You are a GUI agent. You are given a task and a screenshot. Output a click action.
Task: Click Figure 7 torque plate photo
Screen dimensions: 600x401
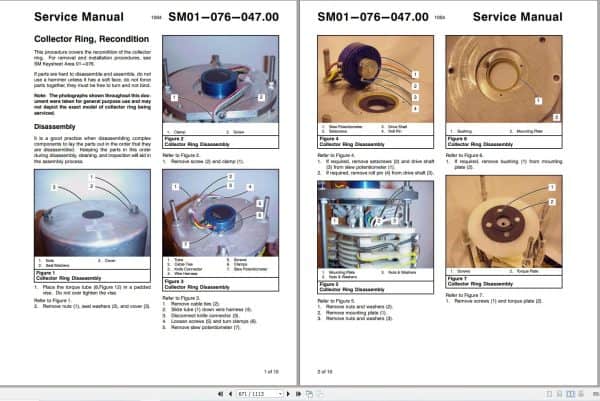click(x=504, y=221)
